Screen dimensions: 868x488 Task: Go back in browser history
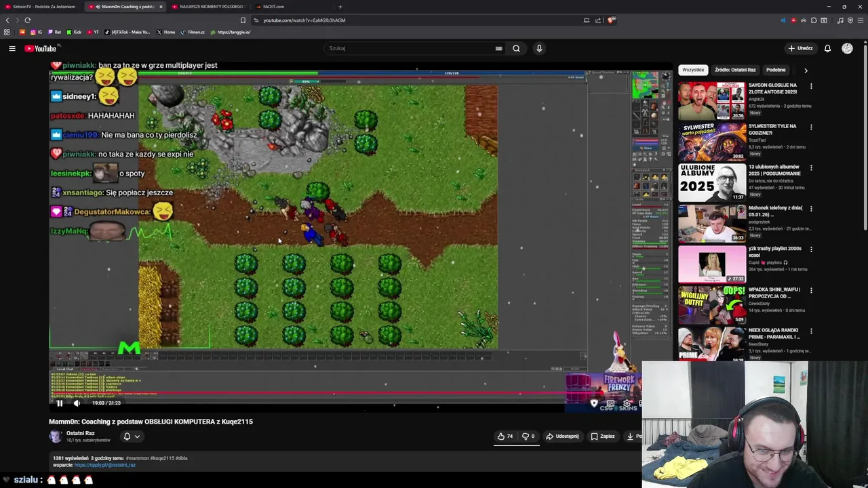point(7,20)
